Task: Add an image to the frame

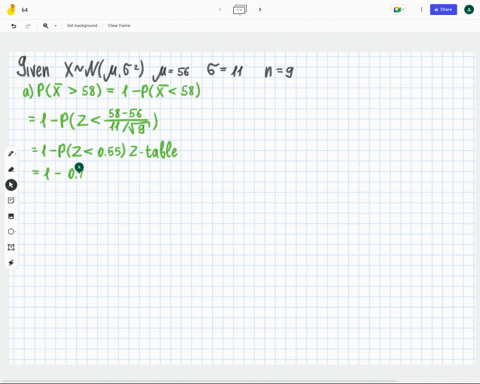Action: click(11, 216)
